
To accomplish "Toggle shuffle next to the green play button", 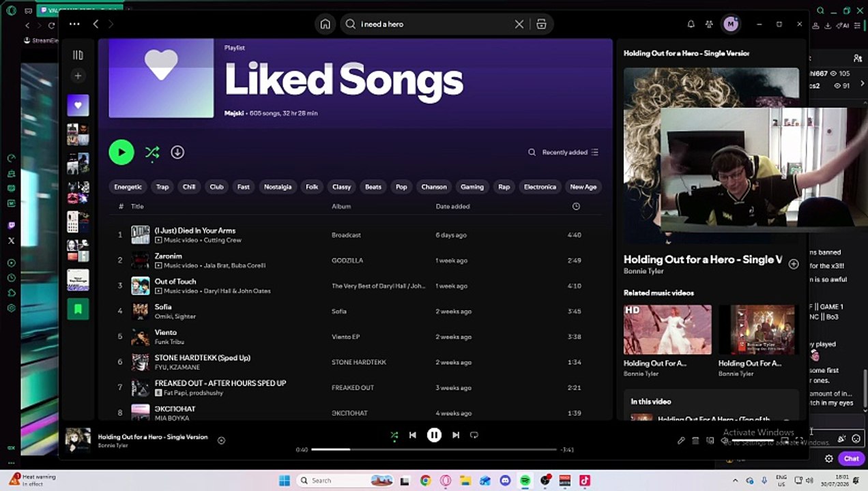I will click(151, 152).
